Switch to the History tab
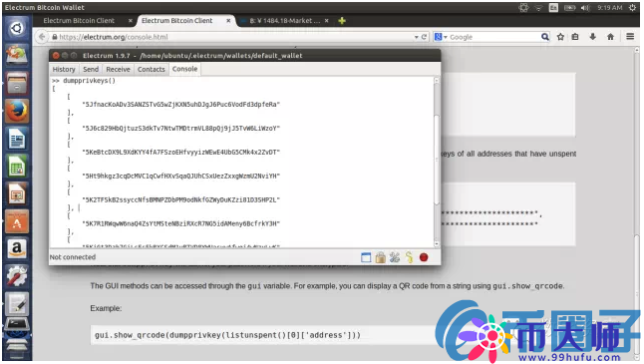This screenshot has width=644, height=364. (64, 70)
